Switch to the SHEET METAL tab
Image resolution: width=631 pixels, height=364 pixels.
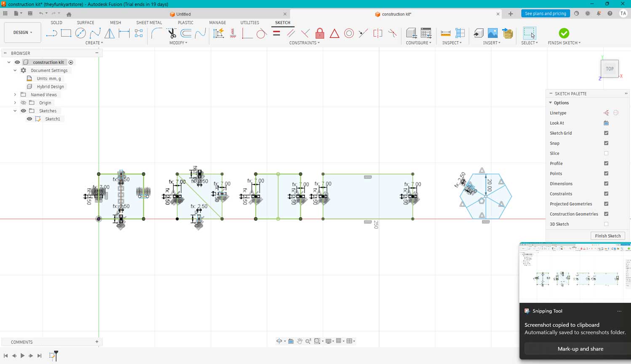point(149,23)
